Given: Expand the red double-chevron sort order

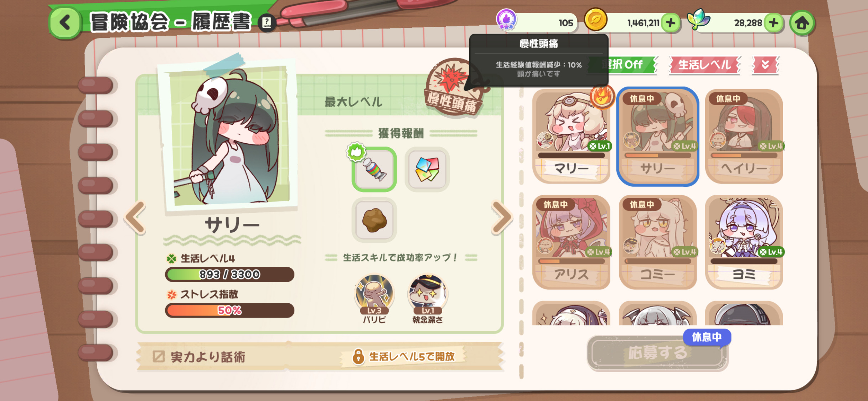Looking at the screenshot, I should (x=765, y=65).
